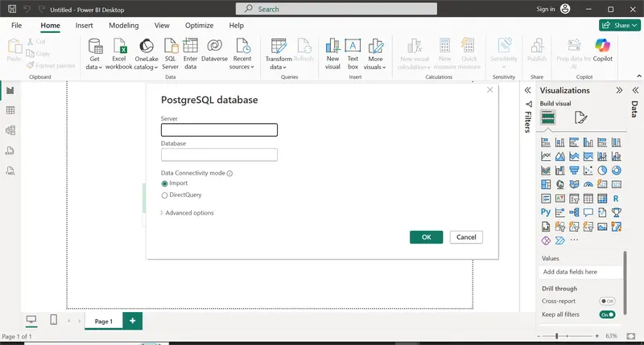Add a Python visual
This screenshot has height=345, width=644.
click(546, 212)
